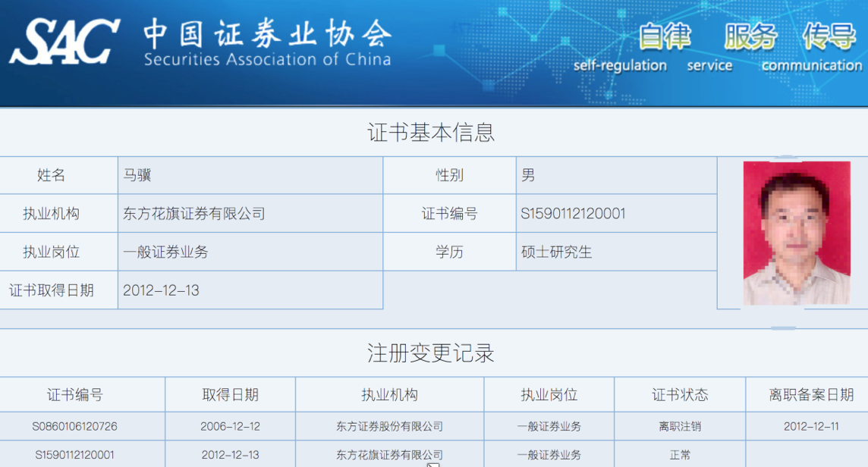Click the certificate holder photo thumbnail
Screen dimensions: 868x467
click(x=797, y=233)
